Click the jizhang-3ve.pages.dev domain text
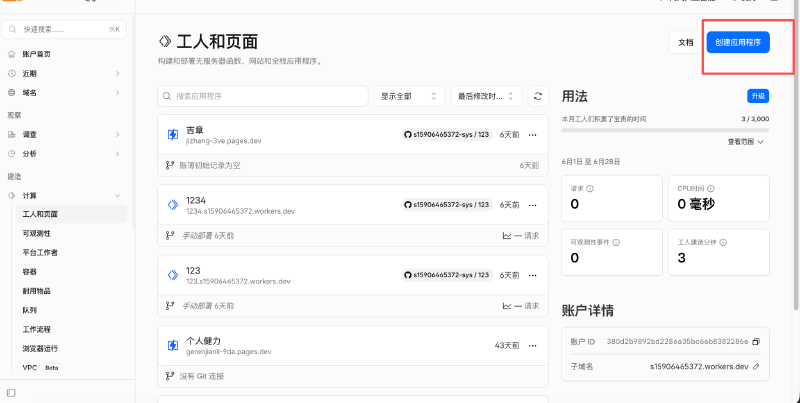800x403 pixels. (x=223, y=140)
